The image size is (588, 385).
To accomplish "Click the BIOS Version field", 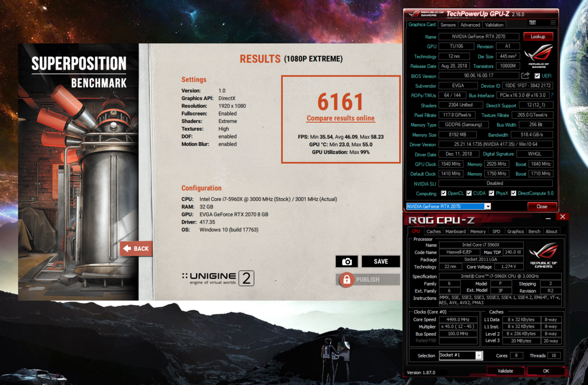I will pos(478,75).
